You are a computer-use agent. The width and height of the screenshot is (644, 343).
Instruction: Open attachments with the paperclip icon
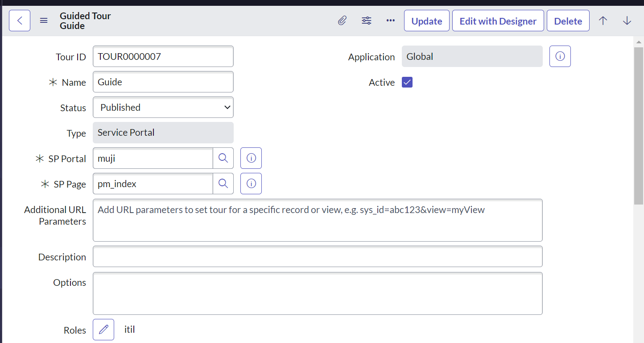click(x=342, y=21)
